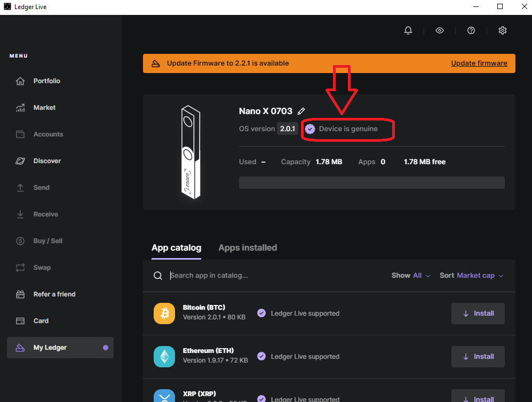Click the Market chart icon
This screenshot has width=532, height=402.
20,108
